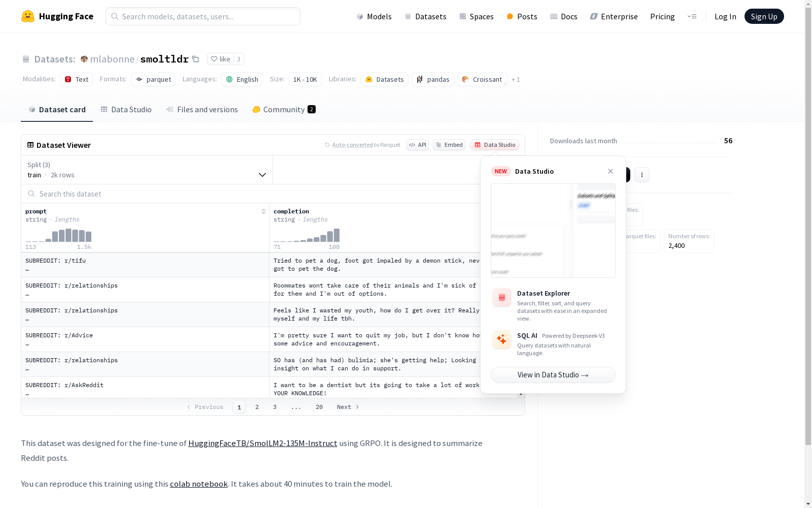812x508 pixels.
Task: Click the Data Studio button in viewer header
Action: click(x=494, y=145)
